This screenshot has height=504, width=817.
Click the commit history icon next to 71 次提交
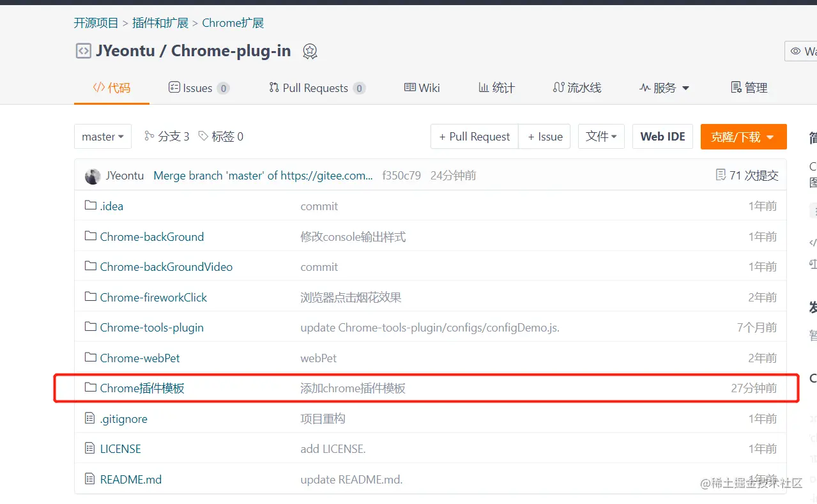coord(721,175)
